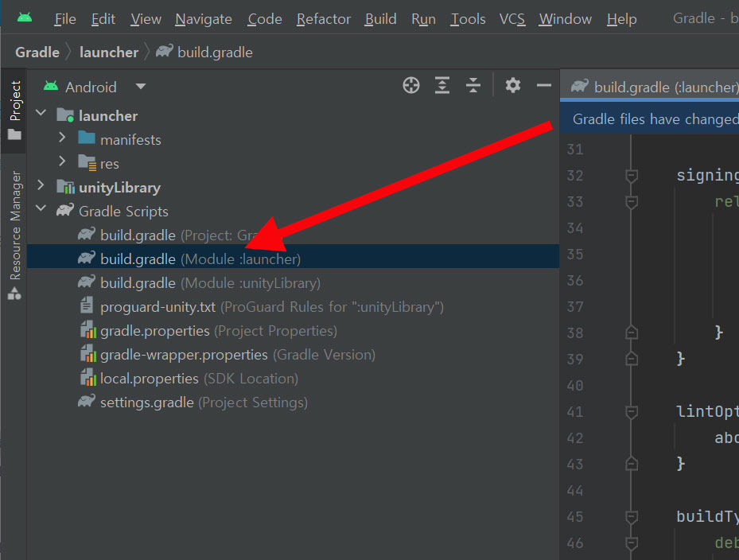Click fold end marker at line 43

tap(631, 465)
